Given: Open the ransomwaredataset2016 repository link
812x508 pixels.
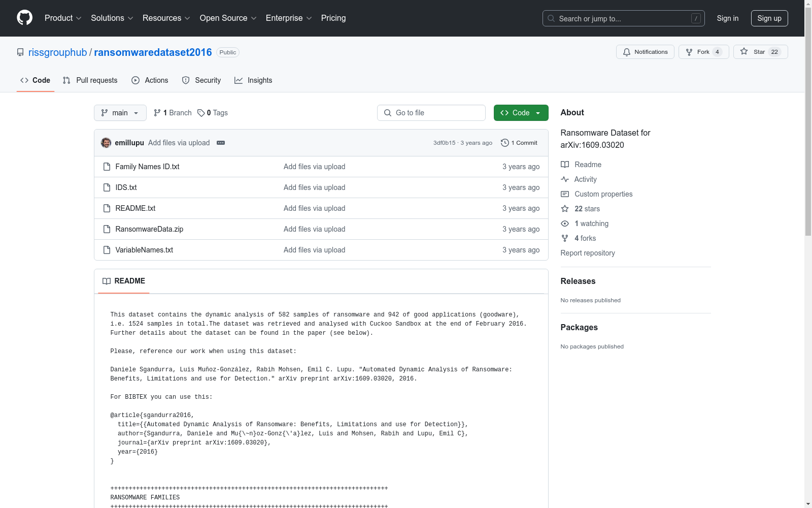Looking at the screenshot, I should pyautogui.click(x=153, y=52).
